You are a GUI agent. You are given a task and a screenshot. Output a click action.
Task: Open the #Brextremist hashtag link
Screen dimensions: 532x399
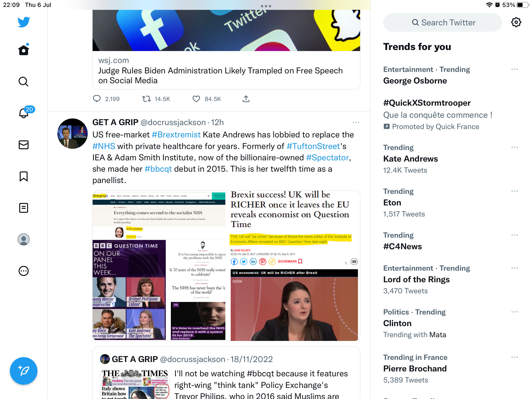[x=176, y=135]
